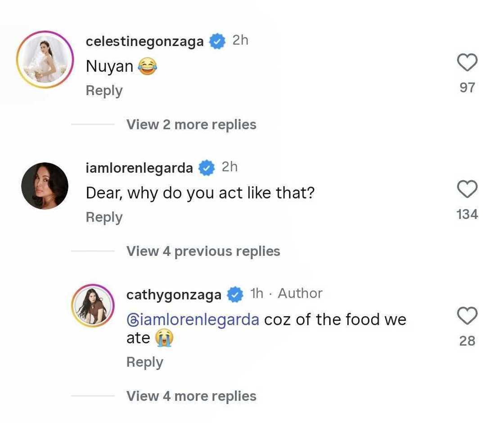Open cathygonzaga's profile picture
This screenshot has height=423, width=504.
[x=93, y=306]
